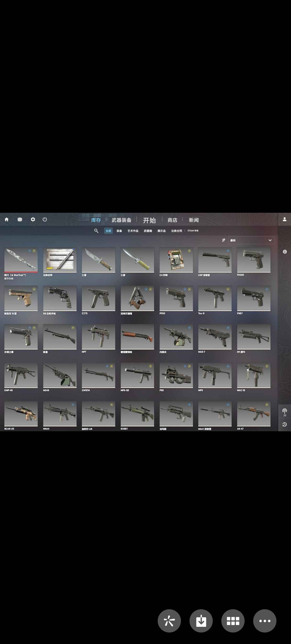Image resolution: width=291 pixels, height=644 pixels.
Task: Select the 截短霰弹枪 item
Action: (137, 339)
